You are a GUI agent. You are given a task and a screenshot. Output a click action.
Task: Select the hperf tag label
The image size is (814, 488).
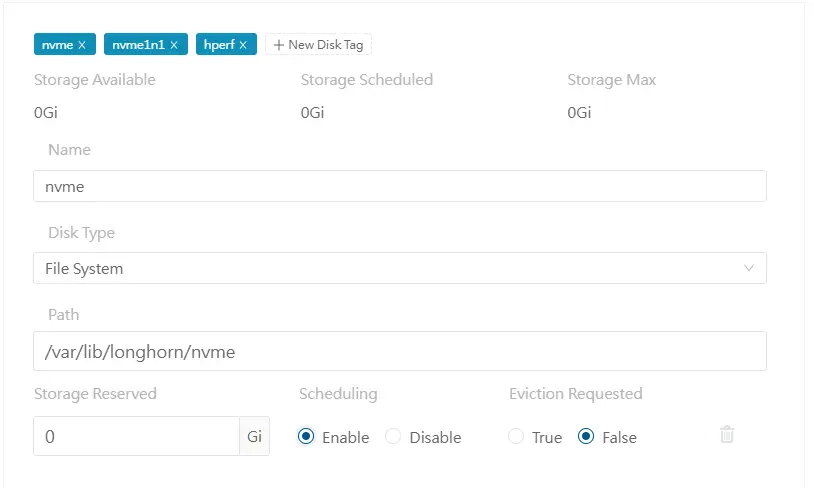pos(219,45)
